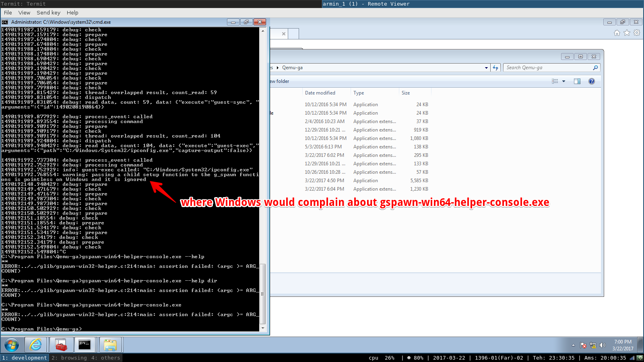Open the File menu in Remote Viewer
644x362 pixels.
point(8,12)
